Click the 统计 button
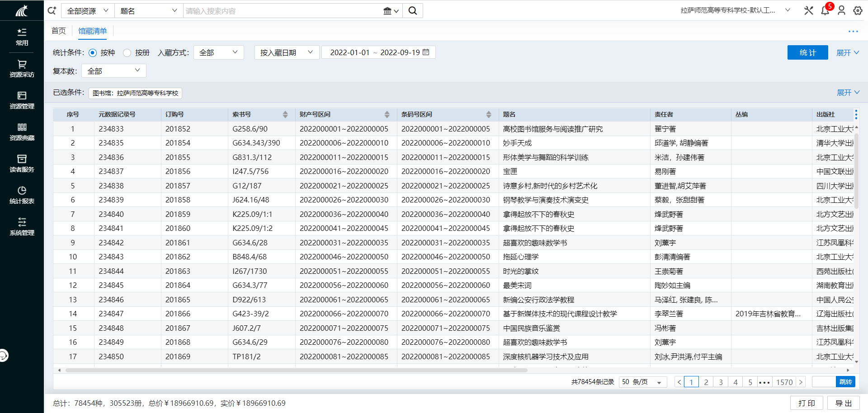The height and width of the screenshot is (413, 868). click(807, 52)
